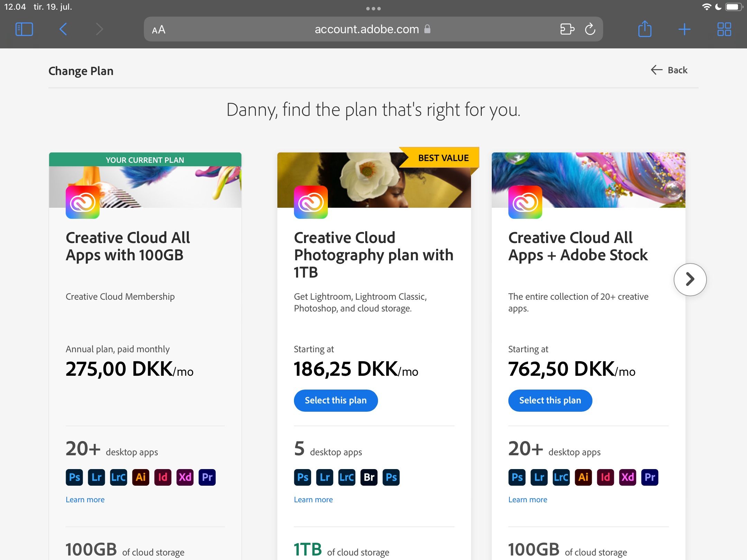Click the Back link on Change Plan
Image resolution: width=747 pixels, height=560 pixels.
pos(669,70)
